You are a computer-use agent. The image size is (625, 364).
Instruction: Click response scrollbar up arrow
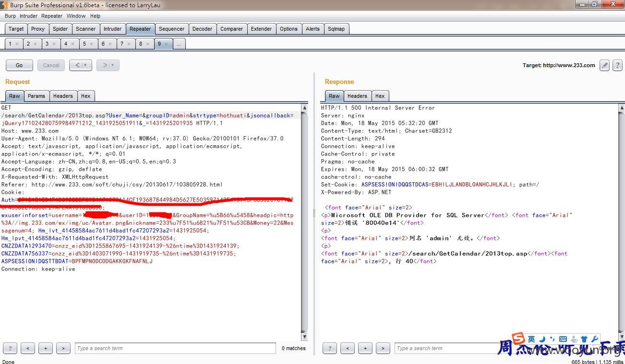(622, 108)
